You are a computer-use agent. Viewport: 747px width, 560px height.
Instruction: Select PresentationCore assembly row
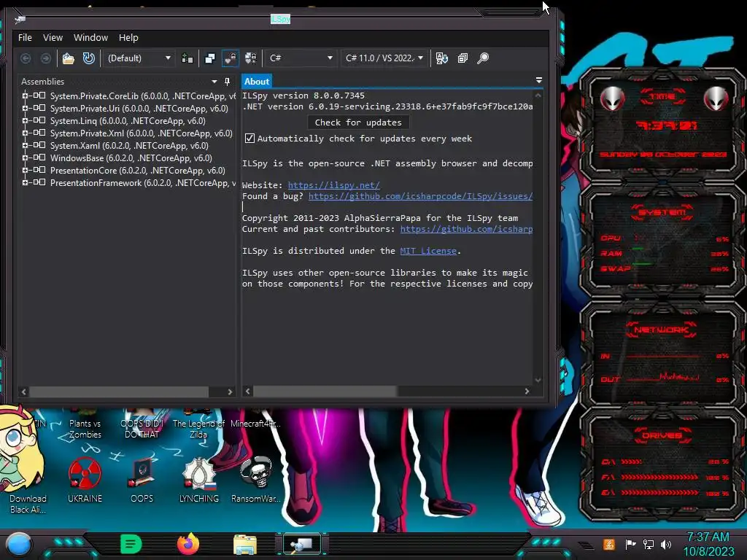(138, 171)
